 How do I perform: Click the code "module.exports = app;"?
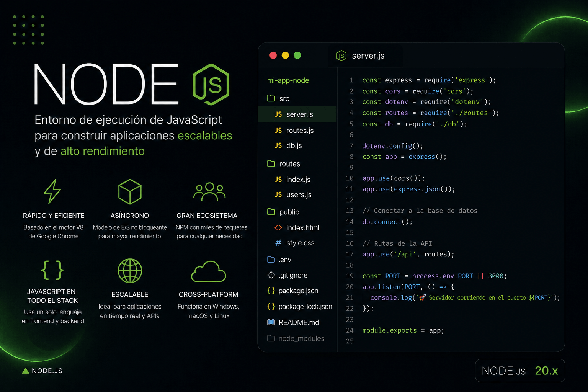(x=403, y=330)
